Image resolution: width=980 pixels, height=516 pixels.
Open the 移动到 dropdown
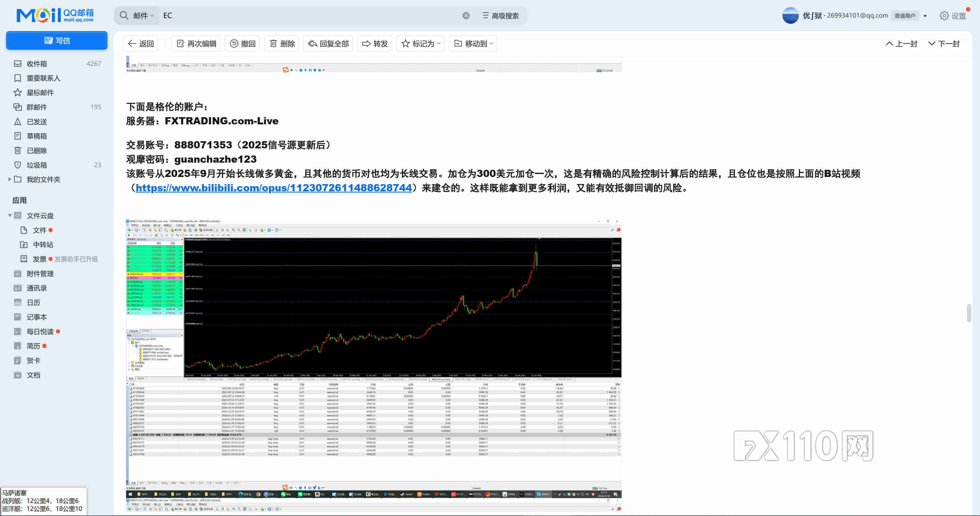click(x=473, y=43)
